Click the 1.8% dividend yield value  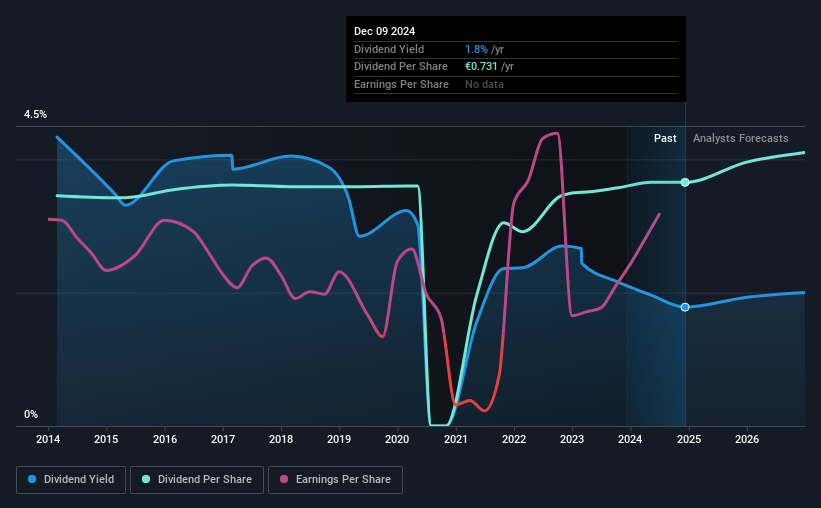coord(476,49)
